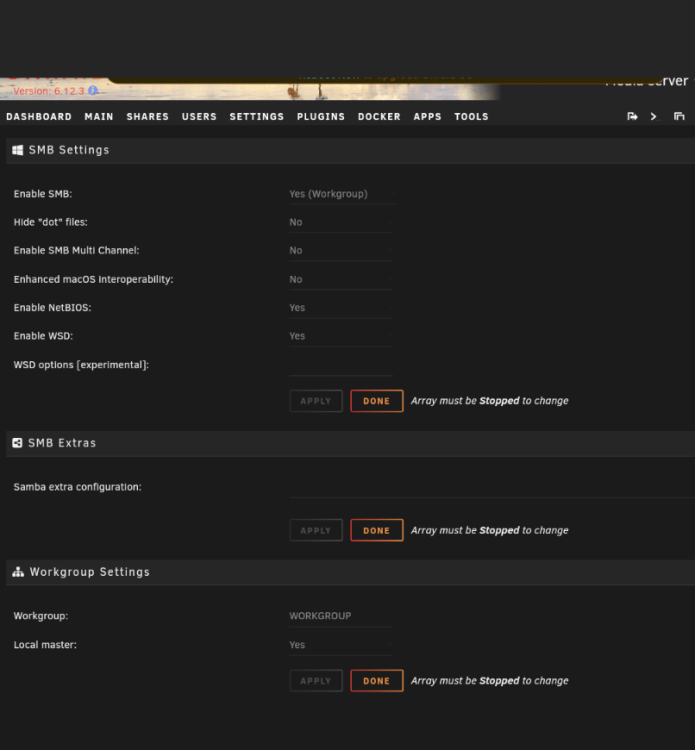The width and height of the screenshot is (695, 750).
Task: Click Apply in SMB Settings section
Action: (316, 401)
